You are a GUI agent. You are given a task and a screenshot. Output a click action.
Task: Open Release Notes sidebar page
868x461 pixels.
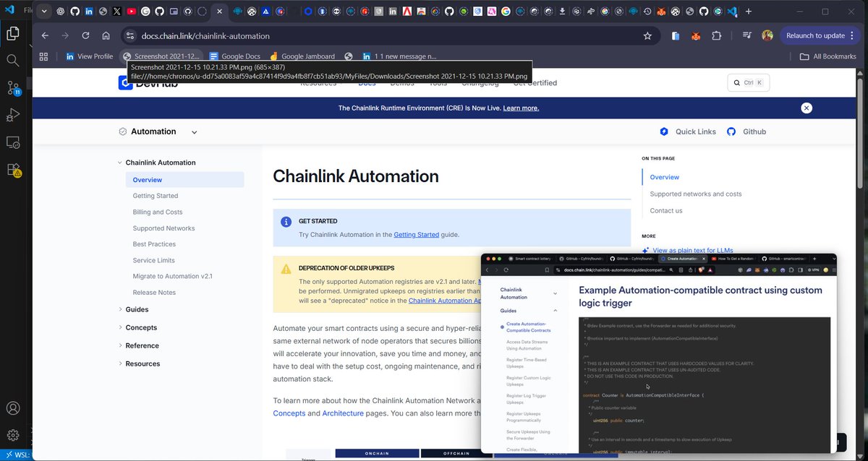[154, 293]
